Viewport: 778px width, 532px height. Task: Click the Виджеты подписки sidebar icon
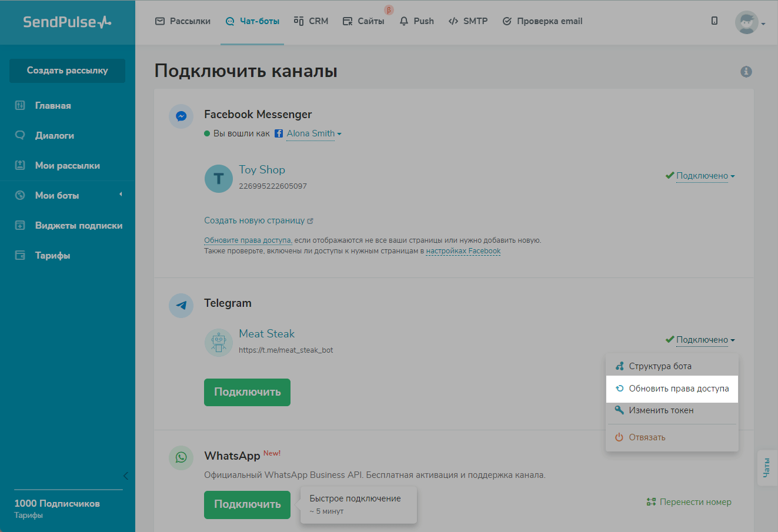click(20, 225)
